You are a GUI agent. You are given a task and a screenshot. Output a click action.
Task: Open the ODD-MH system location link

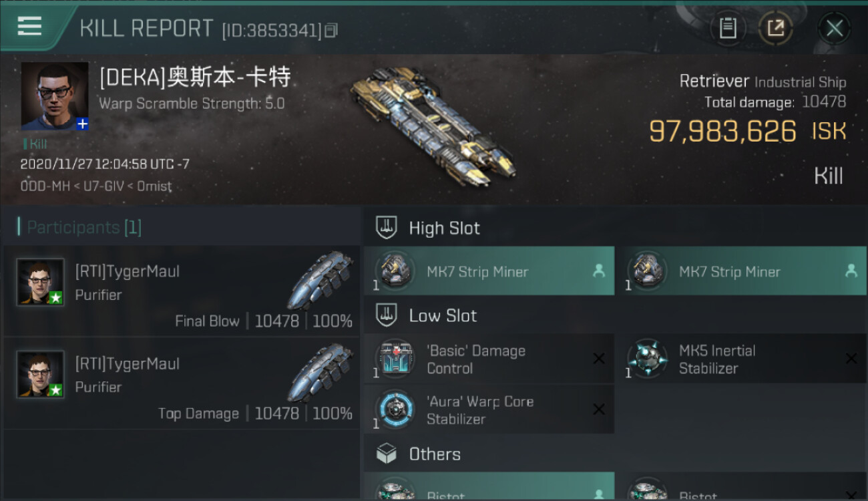42,186
